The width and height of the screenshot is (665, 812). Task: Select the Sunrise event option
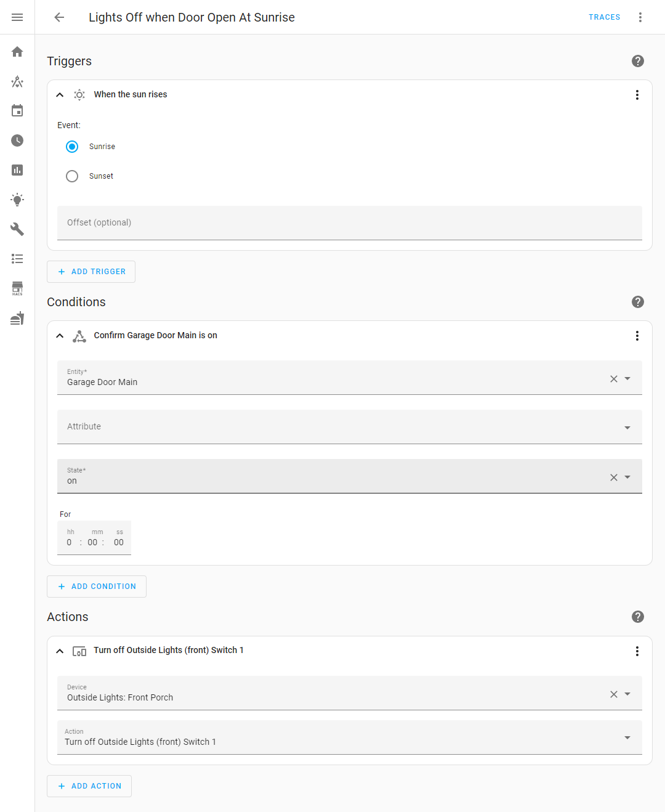pos(72,147)
